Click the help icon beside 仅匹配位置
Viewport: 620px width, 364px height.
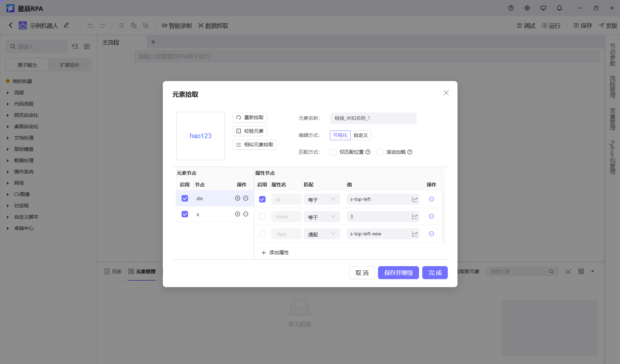pos(368,152)
